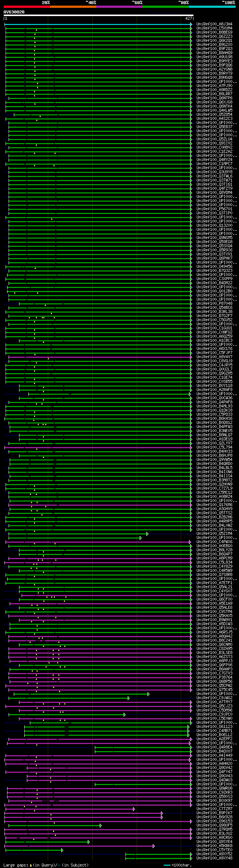Select the AV630820 query label

pyautogui.click(x=14, y=12)
